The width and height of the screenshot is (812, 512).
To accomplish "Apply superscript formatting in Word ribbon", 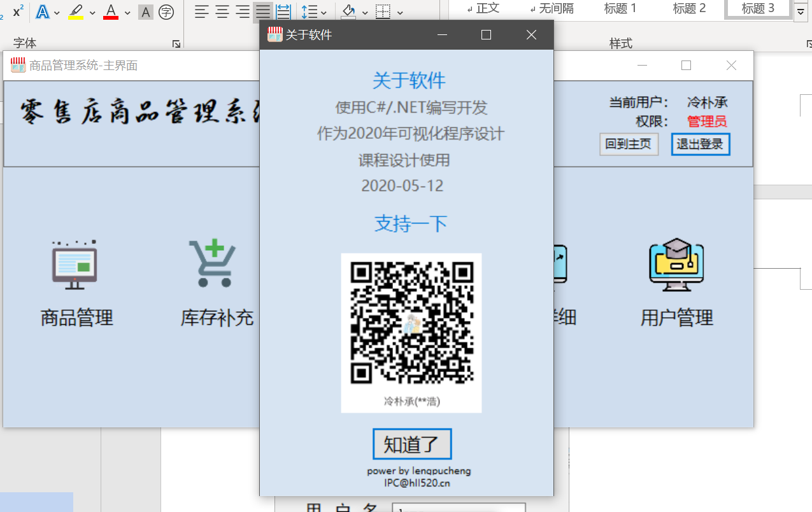I will pyautogui.click(x=18, y=11).
